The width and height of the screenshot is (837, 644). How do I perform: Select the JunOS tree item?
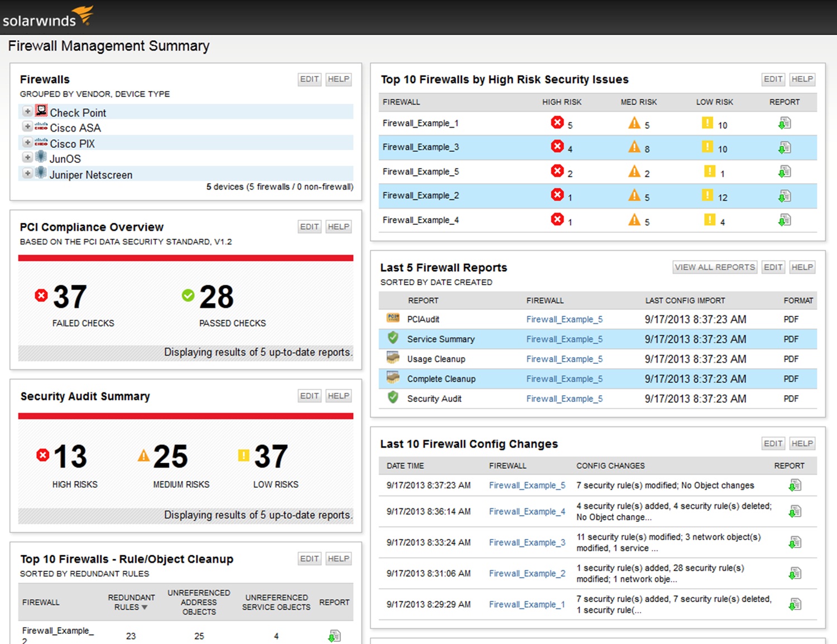click(65, 159)
